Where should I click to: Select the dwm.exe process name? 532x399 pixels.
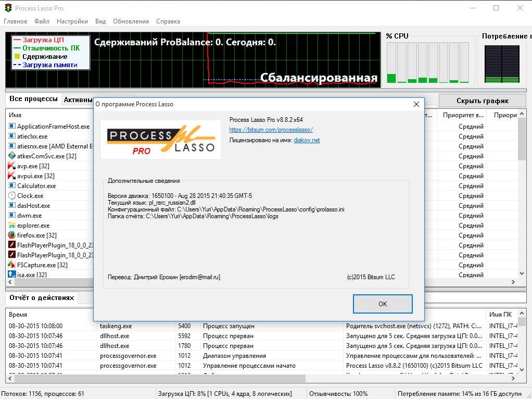(x=30, y=215)
